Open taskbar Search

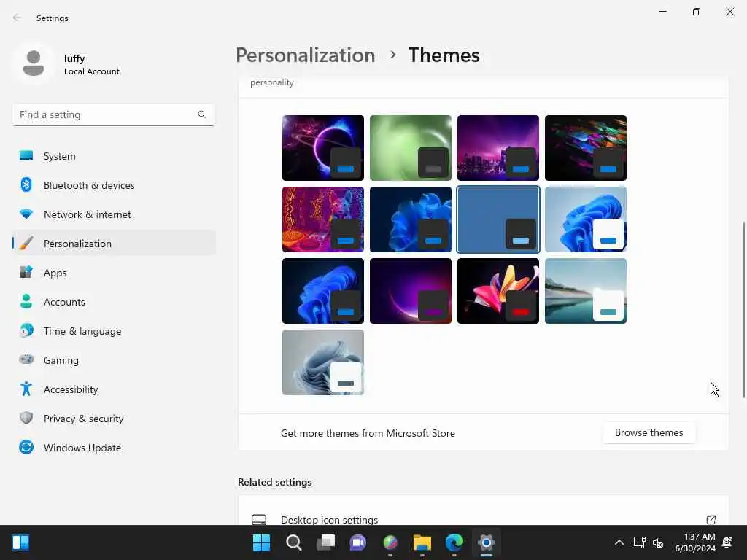[293, 542]
